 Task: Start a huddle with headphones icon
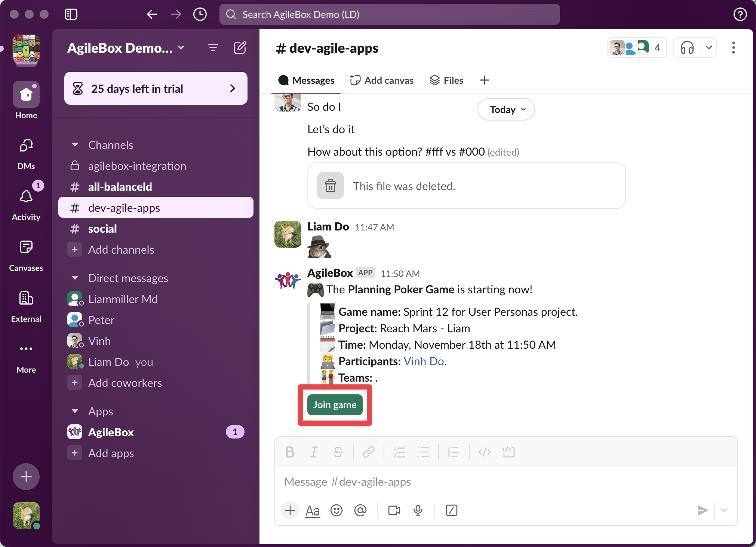click(x=687, y=48)
